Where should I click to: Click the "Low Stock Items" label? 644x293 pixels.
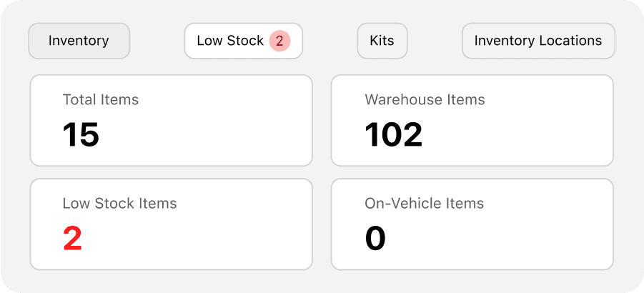119,204
